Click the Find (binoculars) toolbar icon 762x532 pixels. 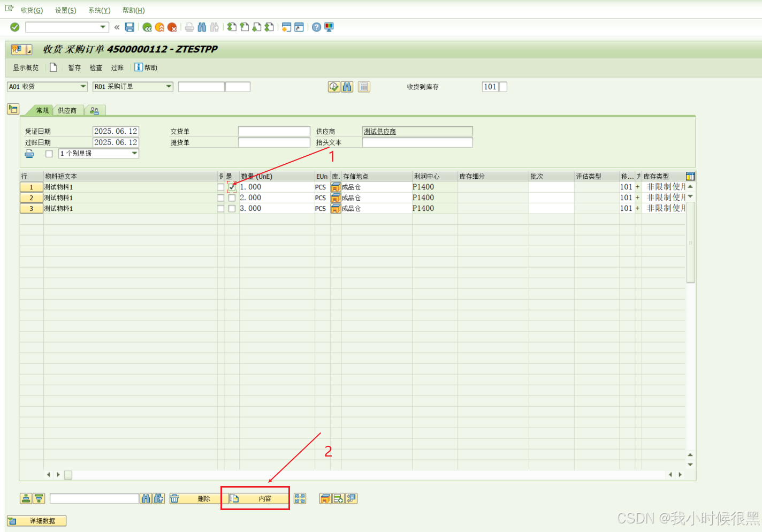tap(201, 27)
